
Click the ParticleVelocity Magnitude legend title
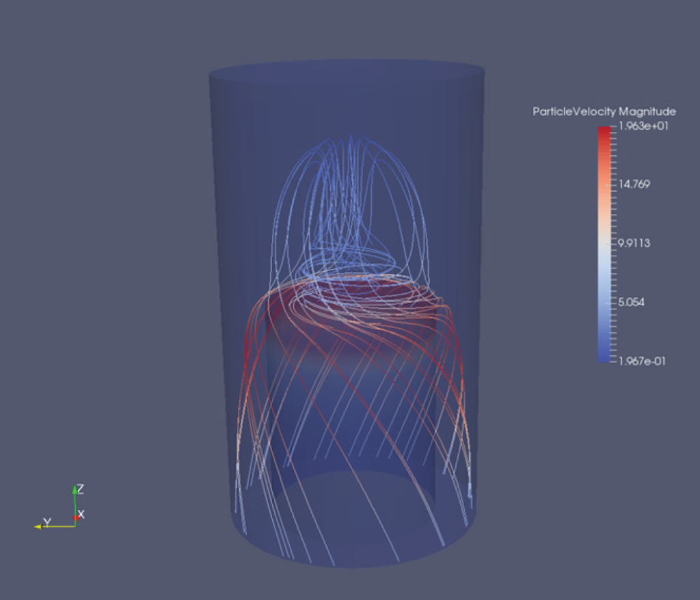(x=604, y=111)
